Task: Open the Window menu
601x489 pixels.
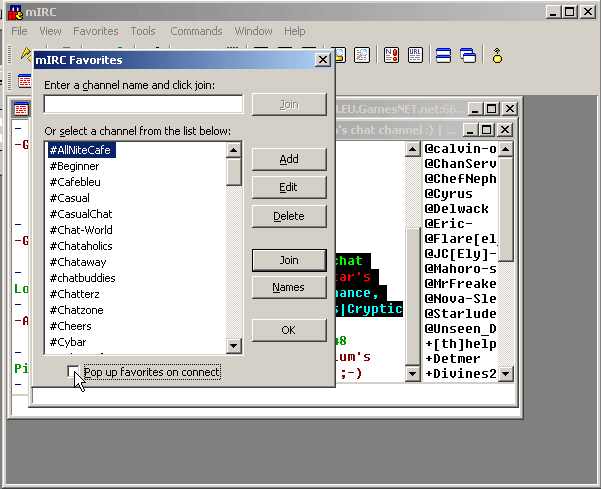Action: pos(253,31)
